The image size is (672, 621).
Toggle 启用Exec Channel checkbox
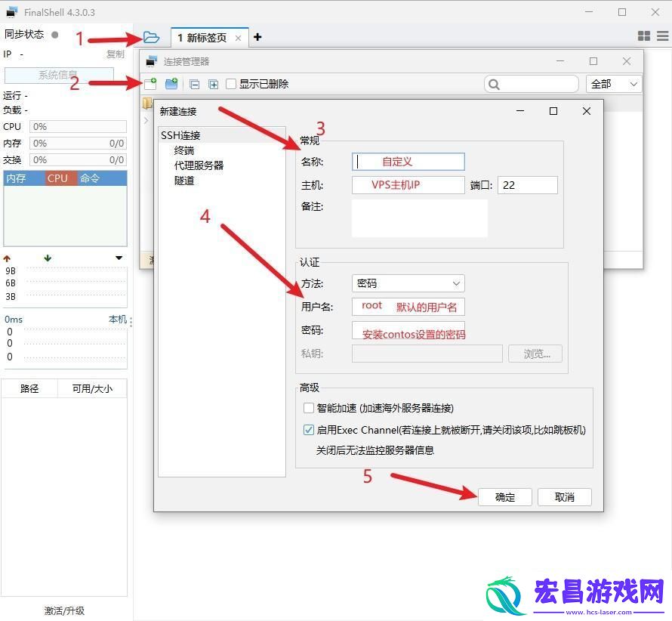309,430
